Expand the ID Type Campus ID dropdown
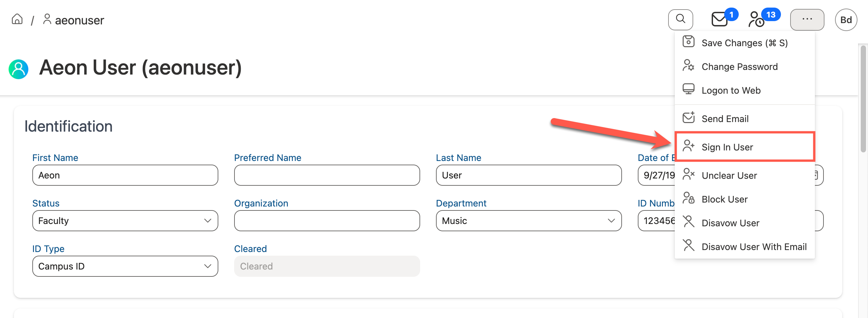 tap(125, 266)
